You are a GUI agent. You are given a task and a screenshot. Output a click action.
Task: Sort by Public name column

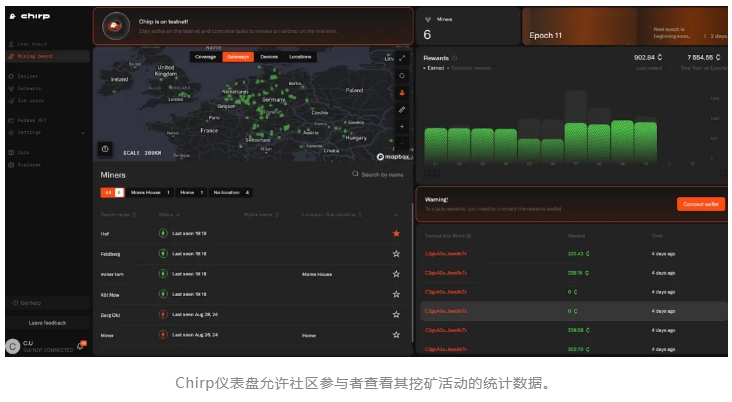[x=261, y=215]
